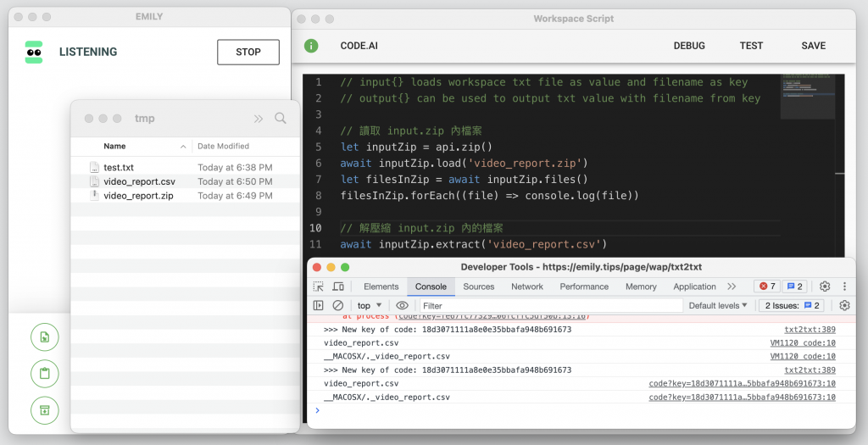Click the red error count badge showing 7
The width and height of the screenshot is (868, 445).
(x=767, y=286)
